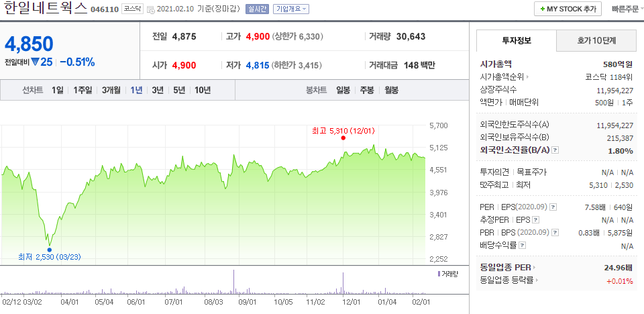This screenshot has width=644, height=314.
Task: Click current price 4,850
Action: 29,44
